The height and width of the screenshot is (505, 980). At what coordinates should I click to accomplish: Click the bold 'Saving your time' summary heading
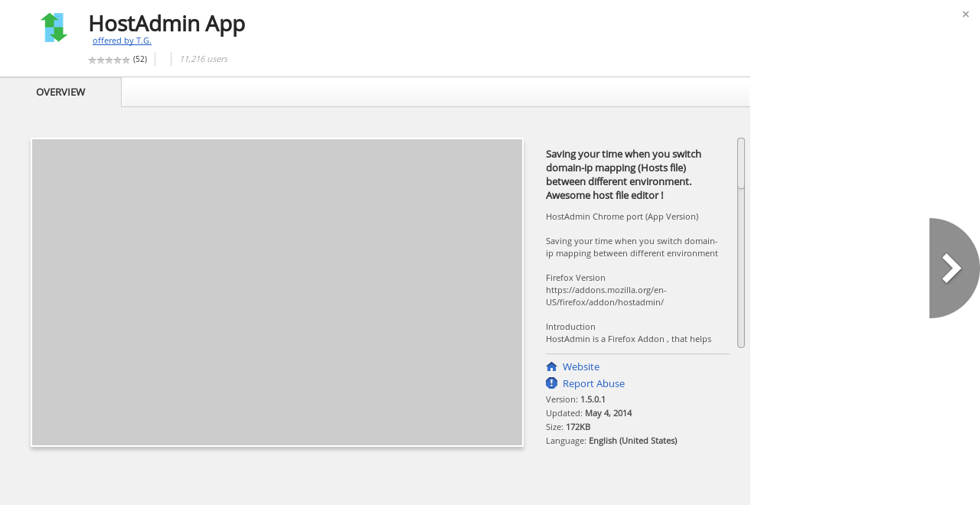pyautogui.click(x=623, y=174)
